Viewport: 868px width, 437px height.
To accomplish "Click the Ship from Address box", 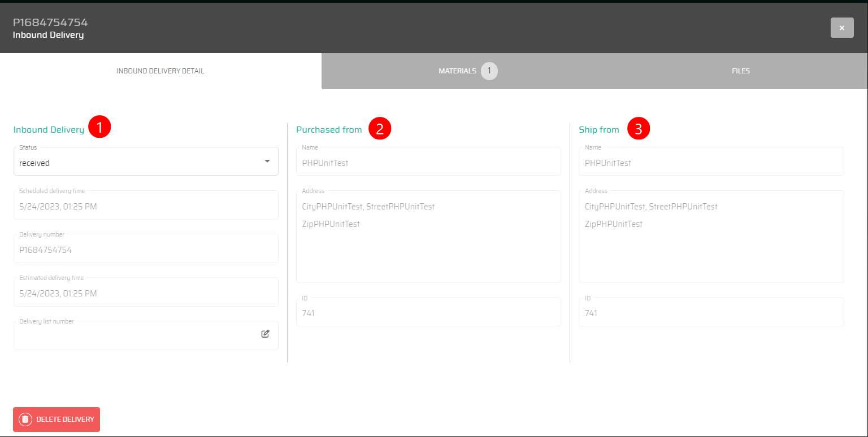I will (x=711, y=237).
